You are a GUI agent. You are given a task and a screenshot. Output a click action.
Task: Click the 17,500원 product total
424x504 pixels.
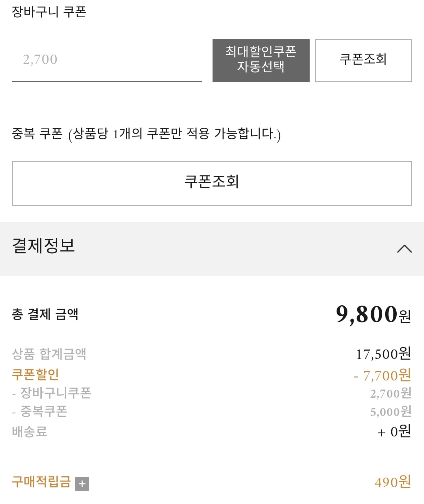(383, 354)
